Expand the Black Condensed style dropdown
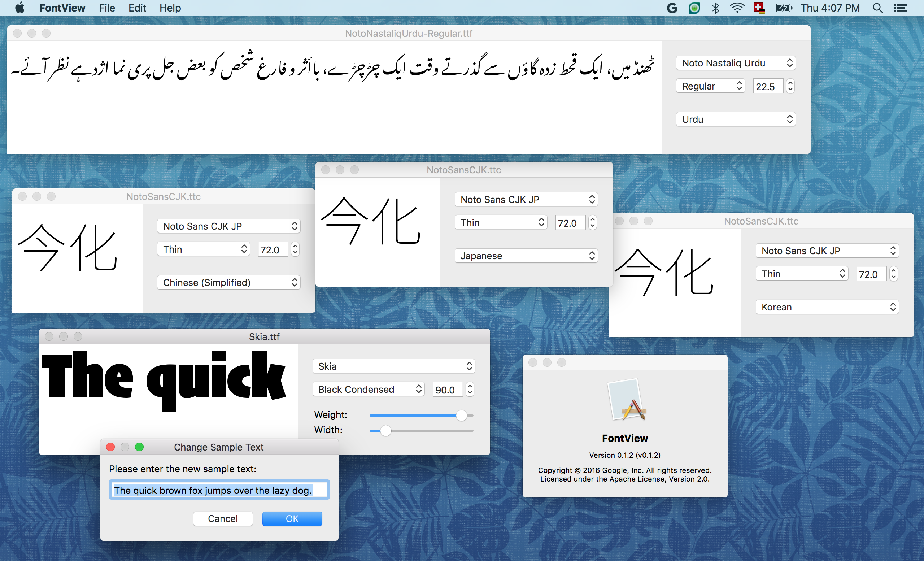924x561 pixels. [x=368, y=389]
